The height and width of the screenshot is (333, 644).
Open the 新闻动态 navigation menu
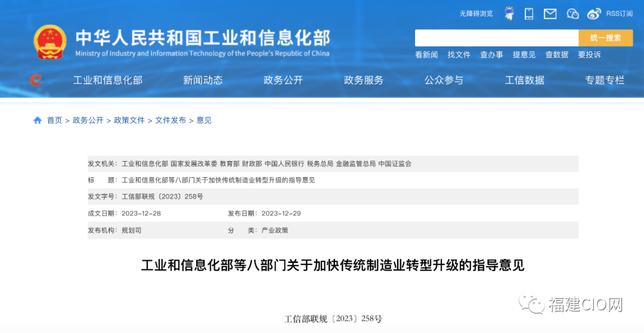[203, 80]
